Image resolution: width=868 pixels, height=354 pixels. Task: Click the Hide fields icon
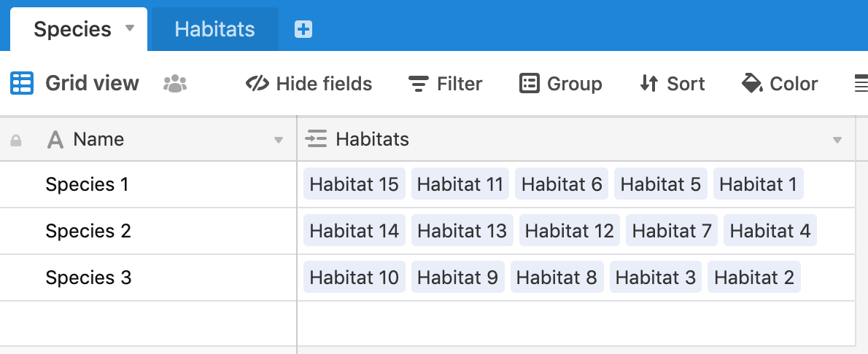pyautogui.click(x=257, y=84)
